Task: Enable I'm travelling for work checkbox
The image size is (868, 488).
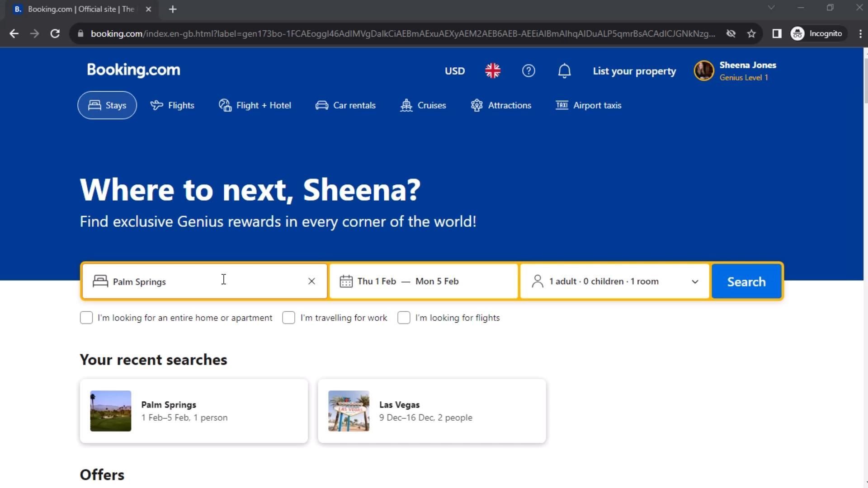Action: point(289,318)
